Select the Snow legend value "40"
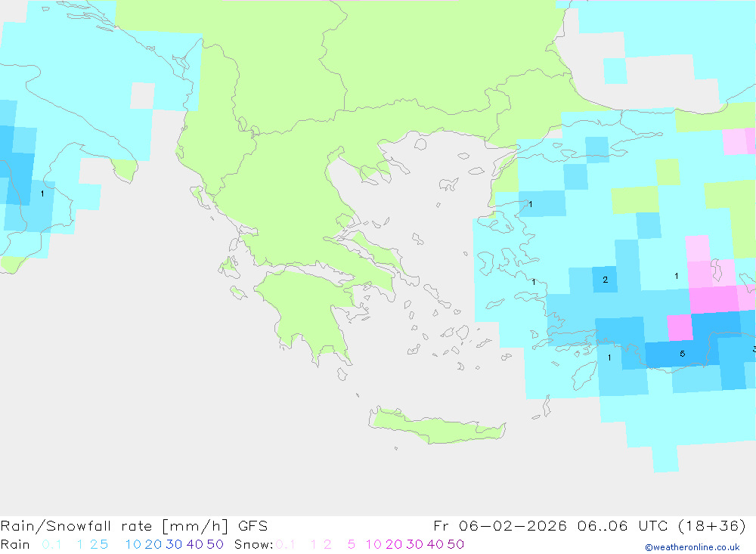The height and width of the screenshot is (554, 756). point(435,544)
